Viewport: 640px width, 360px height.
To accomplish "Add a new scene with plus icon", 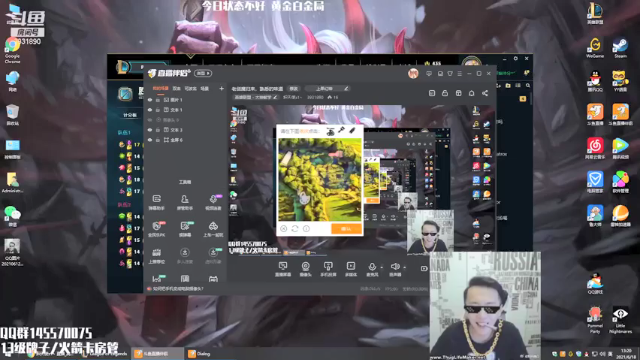I will [221, 88].
